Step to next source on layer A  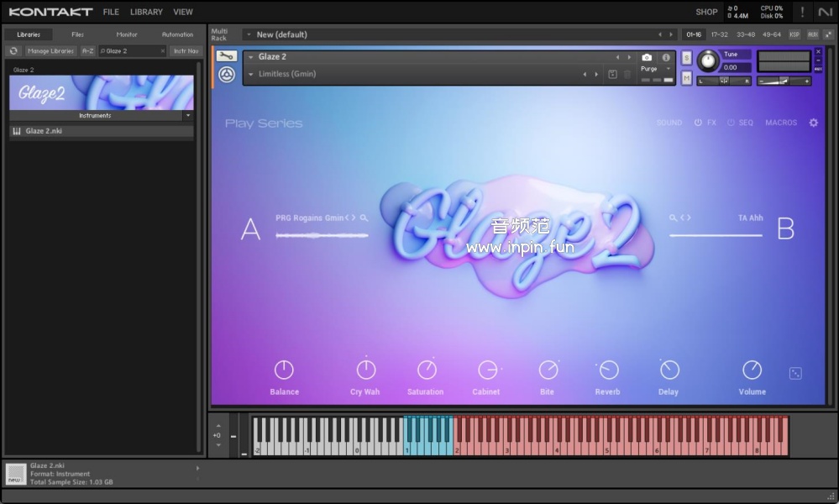[354, 218]
